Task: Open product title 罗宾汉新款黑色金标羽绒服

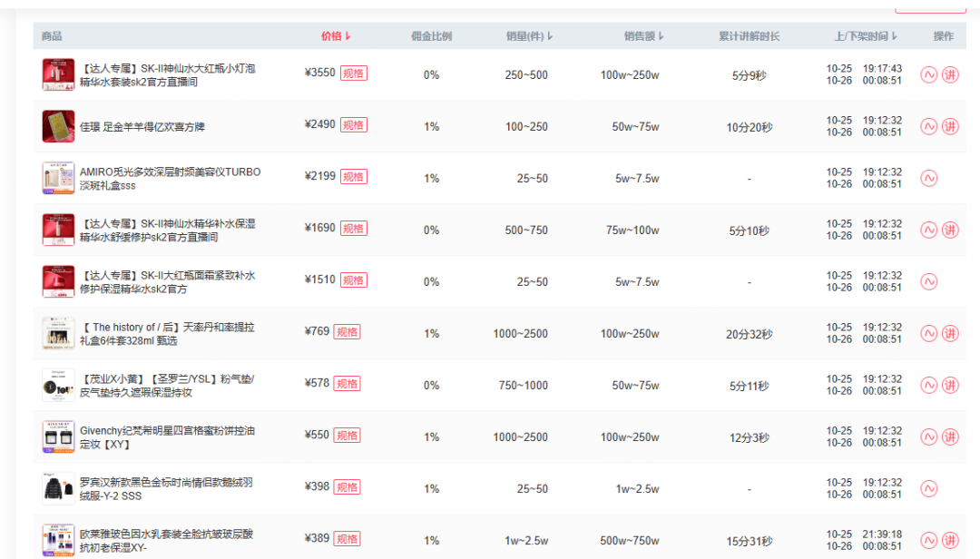Action: pos(166,489)
